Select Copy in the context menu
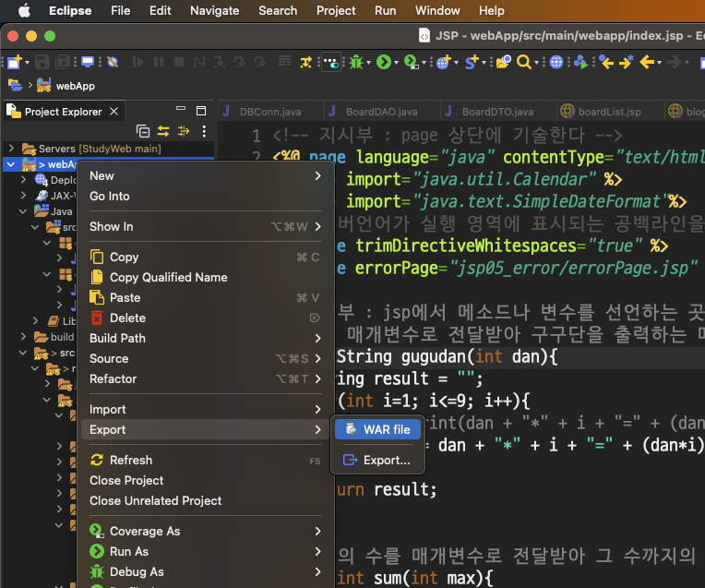This screenshot has height=588, width=705. [x=206, y=257]
